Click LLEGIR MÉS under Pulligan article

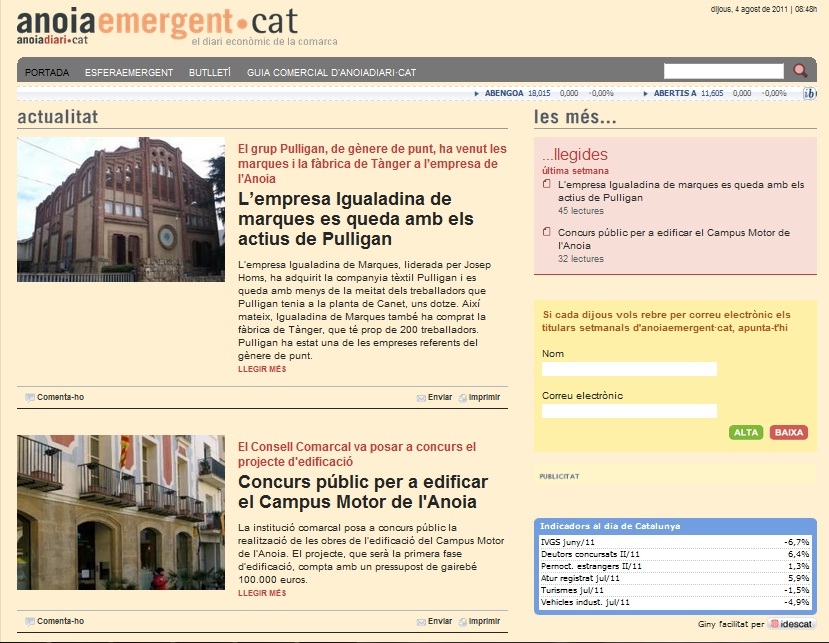click(x=262, y=369)
